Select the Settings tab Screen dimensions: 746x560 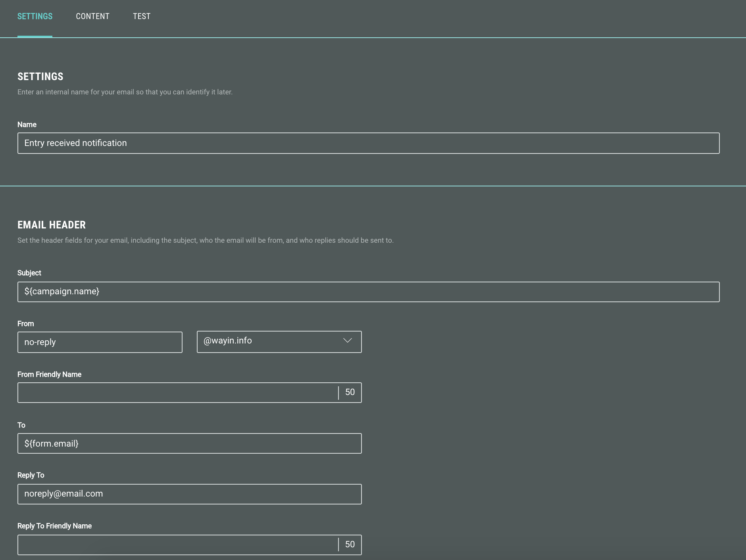(x=35, y=16)
